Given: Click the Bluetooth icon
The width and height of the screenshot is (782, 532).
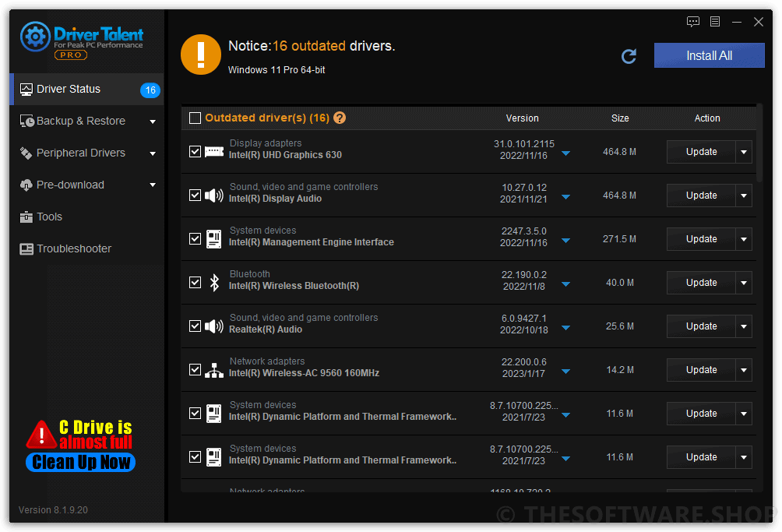Looking at the screenshot, I should (x=214, y=283).
